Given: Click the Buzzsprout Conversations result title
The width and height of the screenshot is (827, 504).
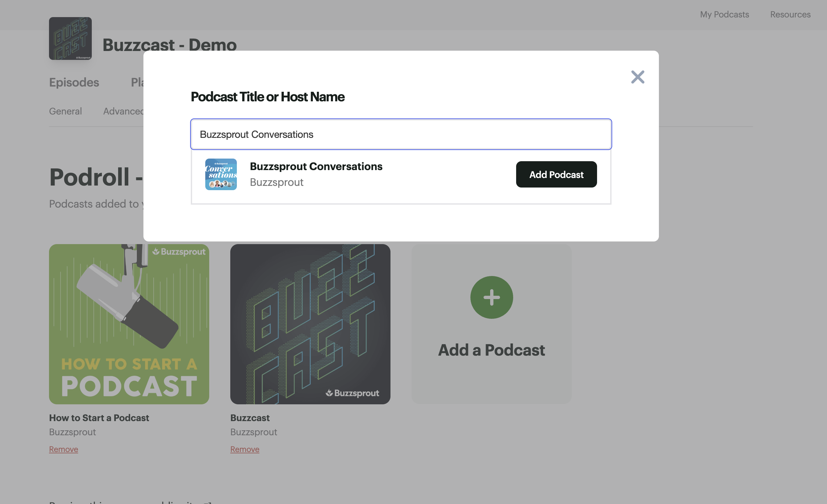Looking at the screenshot, I should (316, 166).
